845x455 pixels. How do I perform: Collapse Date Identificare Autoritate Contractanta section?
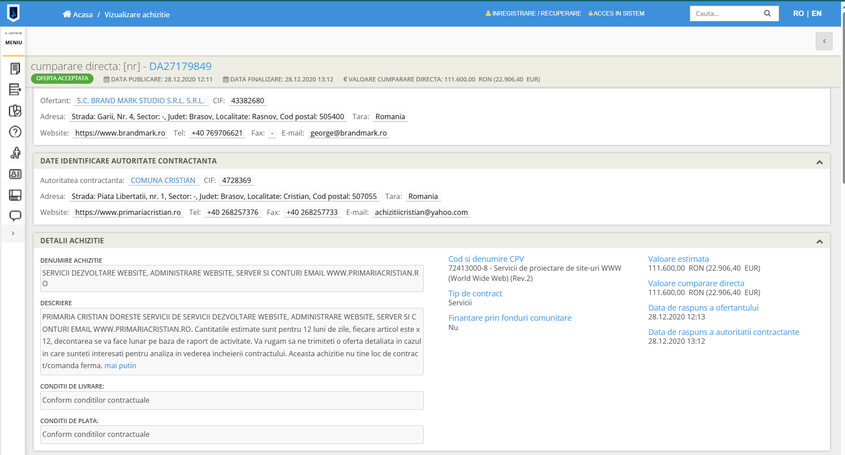coord(819,161)
